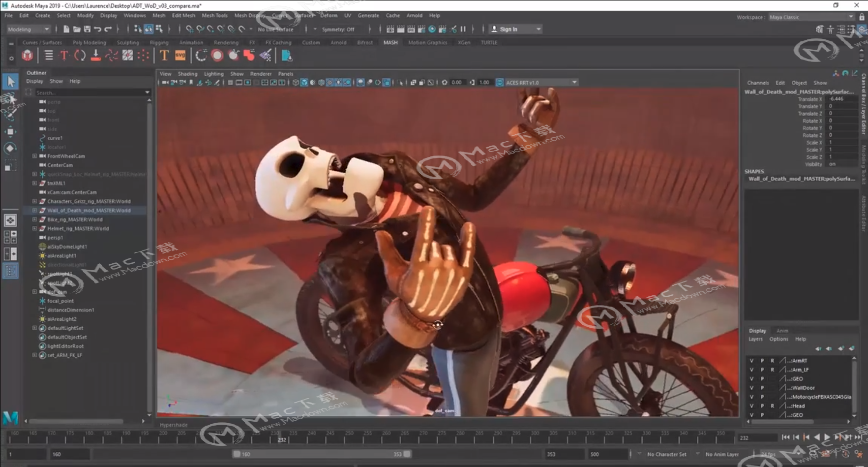The height and width of the screenshot is (467, 868).
Task: Click the Redo arrow icon
Action: (x=108, y=29)
